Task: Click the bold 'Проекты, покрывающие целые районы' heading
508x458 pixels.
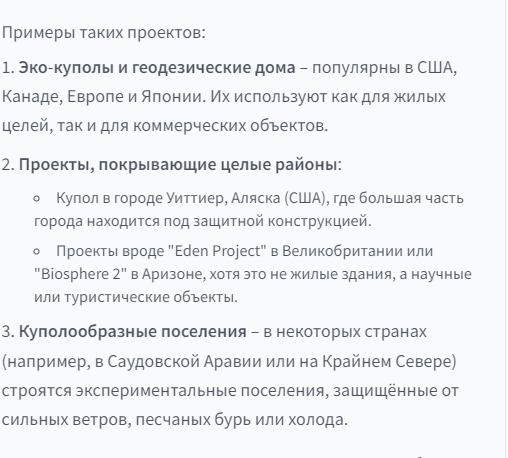Action: 178,164
